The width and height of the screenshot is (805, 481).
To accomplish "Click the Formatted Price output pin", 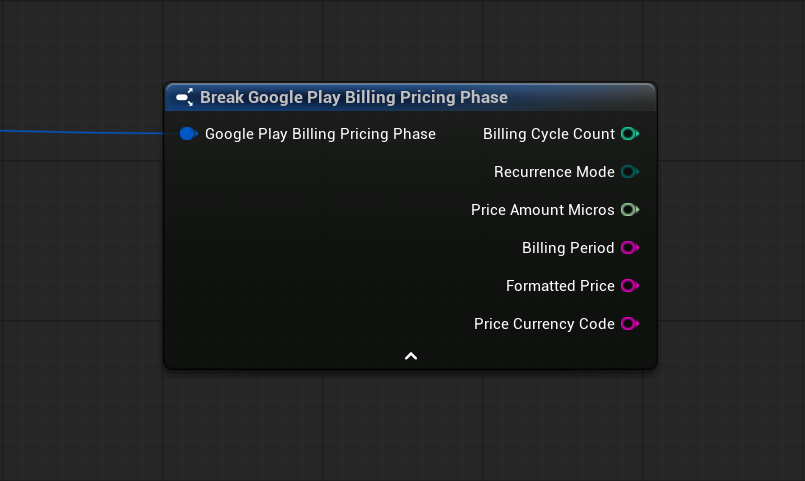I will pos(629,286).
